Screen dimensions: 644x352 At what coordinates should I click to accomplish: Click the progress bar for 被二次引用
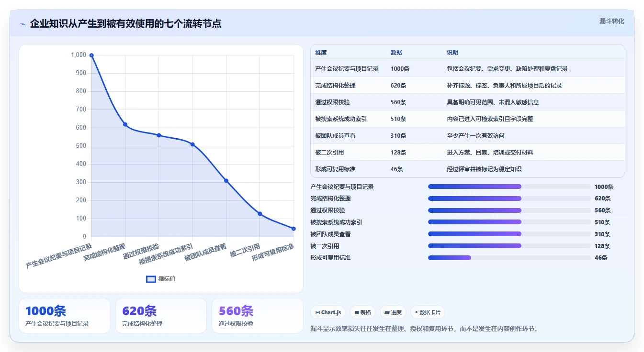click(509, 246)
